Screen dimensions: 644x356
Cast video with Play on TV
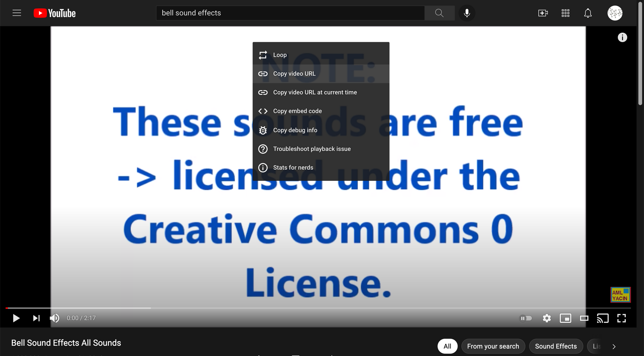point(602,318)
